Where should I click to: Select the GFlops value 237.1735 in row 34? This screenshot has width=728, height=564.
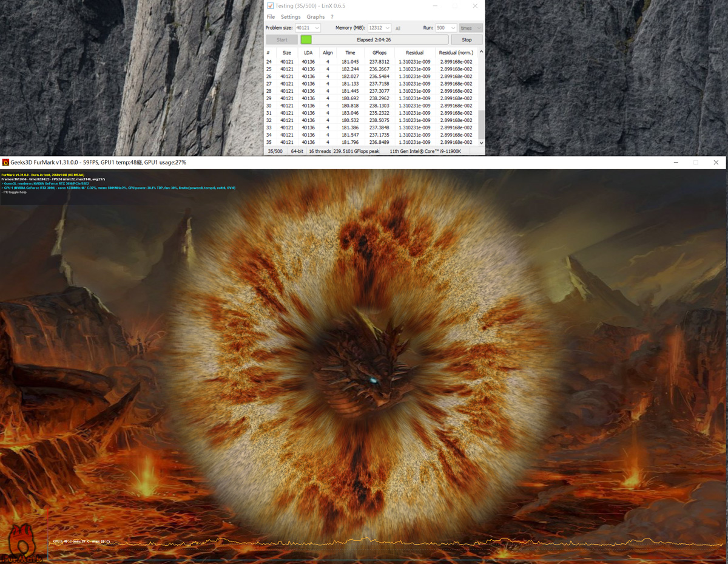(379, 135)
